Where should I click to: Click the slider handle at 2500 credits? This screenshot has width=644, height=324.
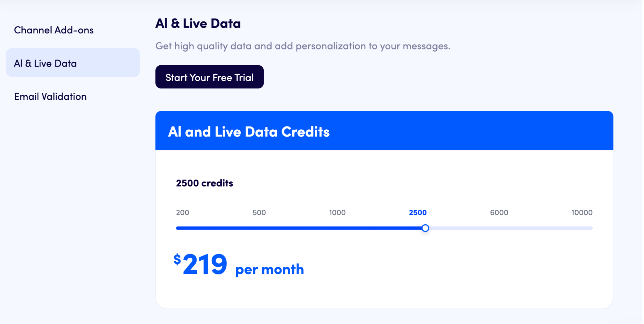click(x=426, y=228)
